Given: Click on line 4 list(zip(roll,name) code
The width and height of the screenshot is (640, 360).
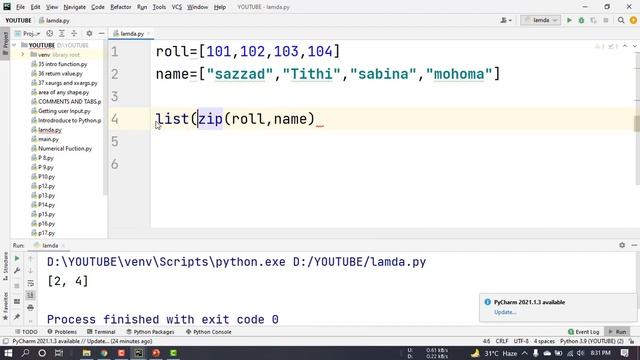Looking at the screenshot, I should pyautogui.click(x=235, y=119).
